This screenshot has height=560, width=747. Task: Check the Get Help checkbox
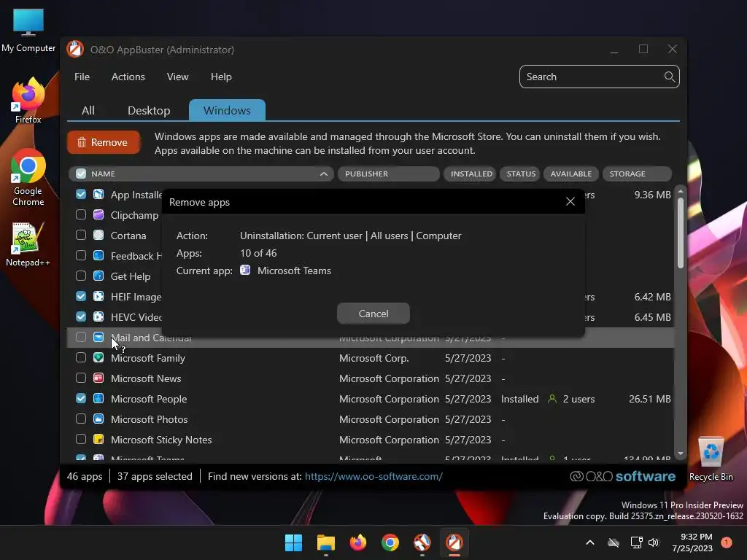(81, 276)
